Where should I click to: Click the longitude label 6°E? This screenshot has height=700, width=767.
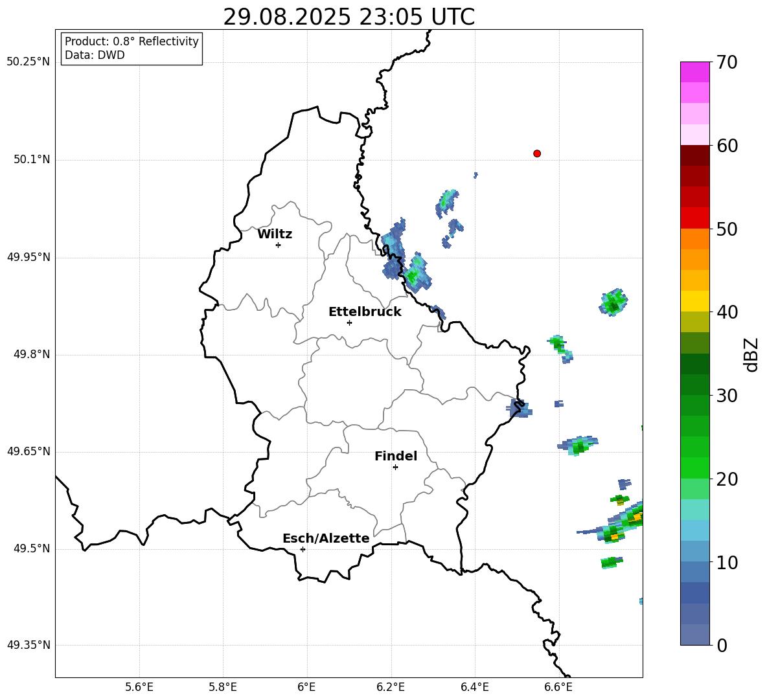click(x=306, y=688)
